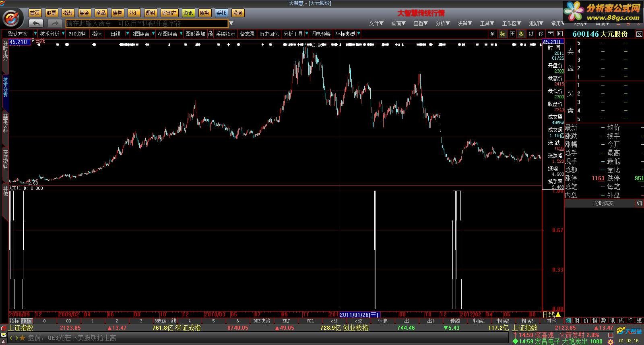Click the previous news arrow in ticker
The height and width of the screenshot is (345, 644).
tap(11, 338)
